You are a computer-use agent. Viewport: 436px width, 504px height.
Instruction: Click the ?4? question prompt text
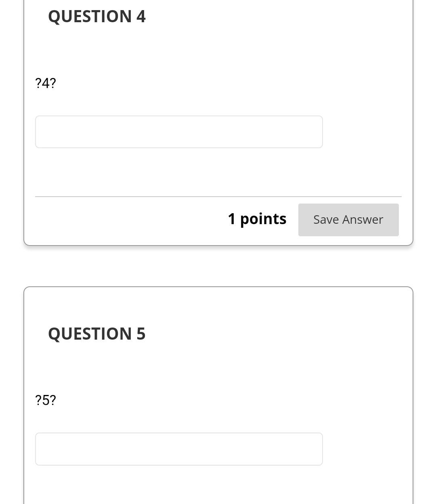(x=45, y=83)
